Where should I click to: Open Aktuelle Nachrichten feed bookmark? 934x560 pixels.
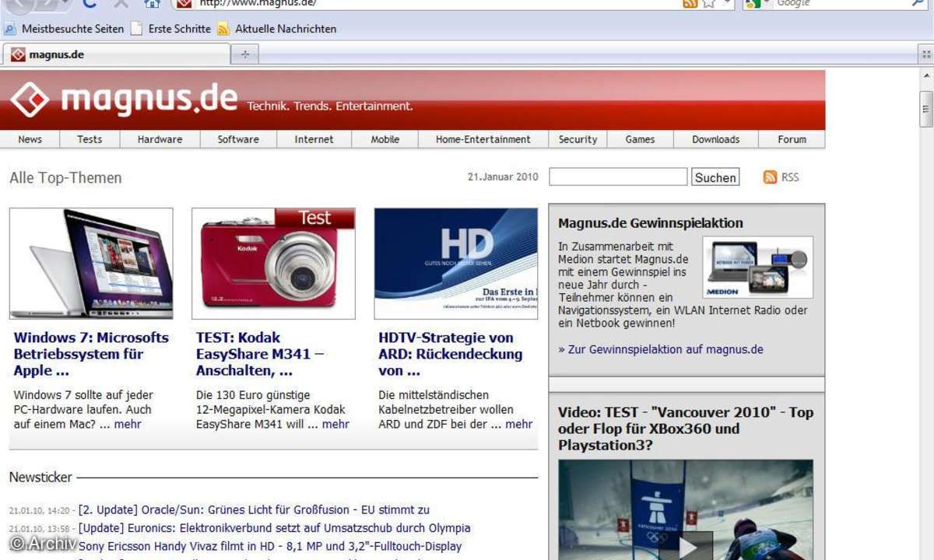point(276,29)
